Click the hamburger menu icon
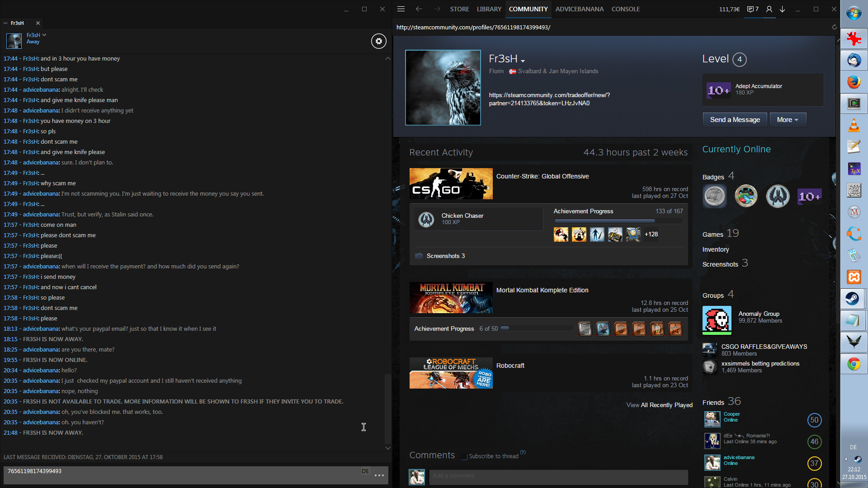This screenshot has height=488, width=868. (401, 9)
